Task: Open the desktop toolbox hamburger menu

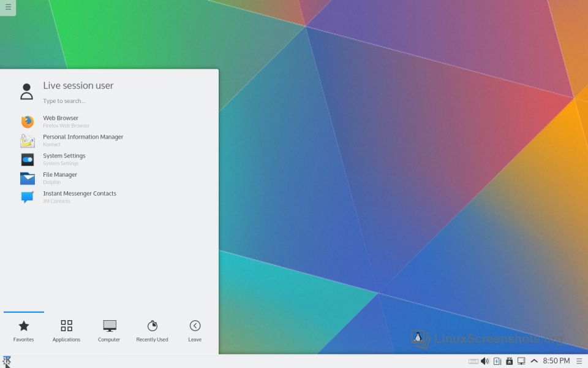Action: 8,7
